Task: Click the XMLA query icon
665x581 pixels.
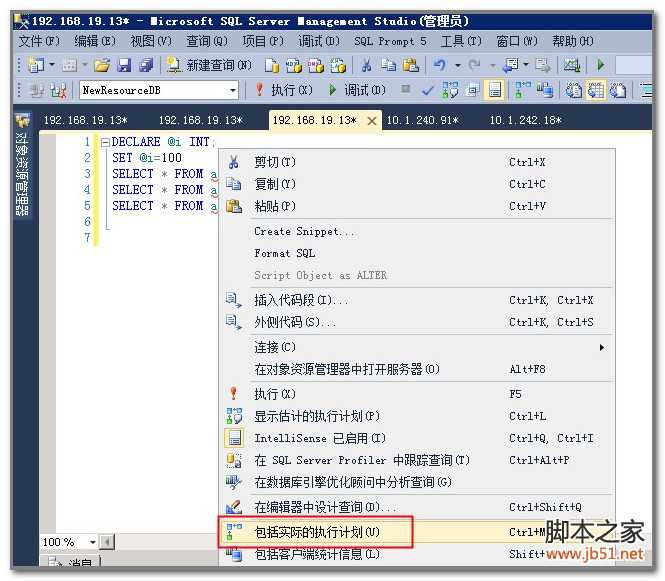Action: coord(338,65)
